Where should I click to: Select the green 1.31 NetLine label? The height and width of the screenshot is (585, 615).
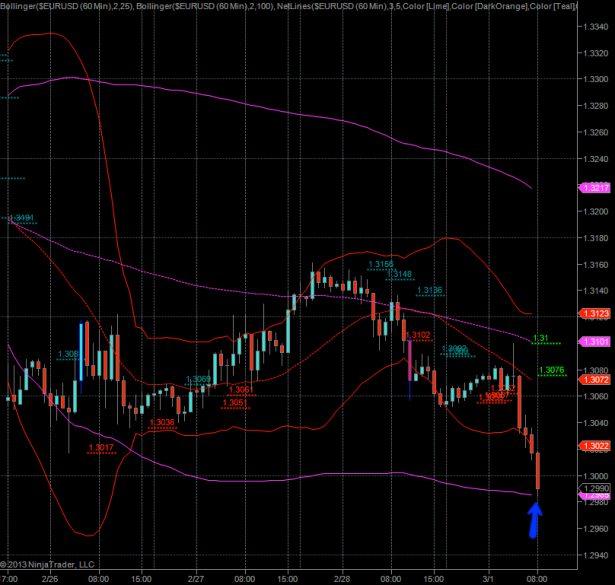[541, 338]
